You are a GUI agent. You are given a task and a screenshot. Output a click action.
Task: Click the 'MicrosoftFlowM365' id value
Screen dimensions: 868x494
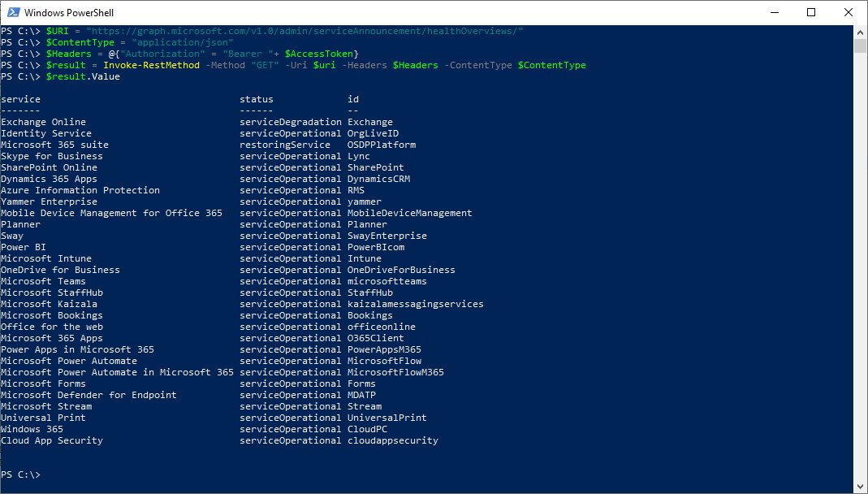pyautogui.click(x=395, y=371)
